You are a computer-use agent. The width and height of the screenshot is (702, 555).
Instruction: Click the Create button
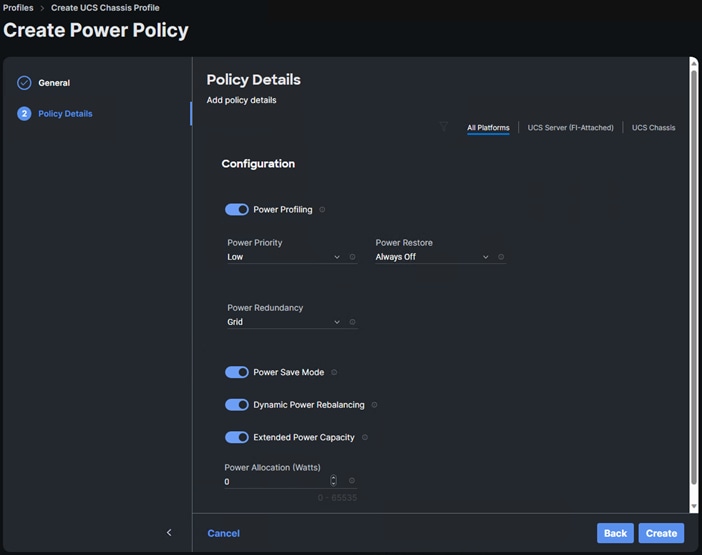pyautogui.click(x=661, y=533)
